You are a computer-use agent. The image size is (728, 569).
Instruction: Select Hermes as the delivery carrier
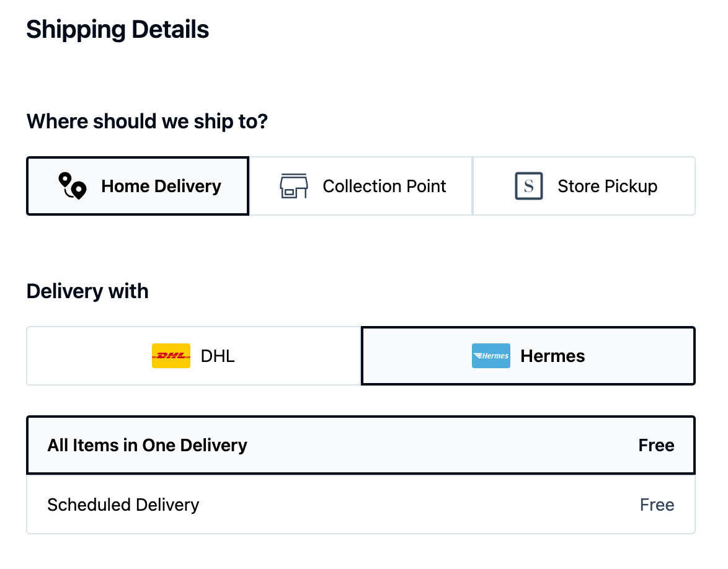coord(528,356)
